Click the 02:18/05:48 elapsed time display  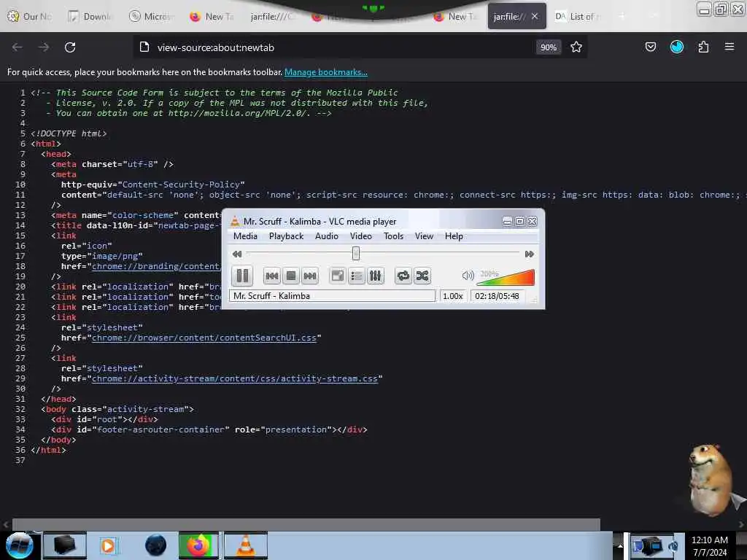point(497,296)
